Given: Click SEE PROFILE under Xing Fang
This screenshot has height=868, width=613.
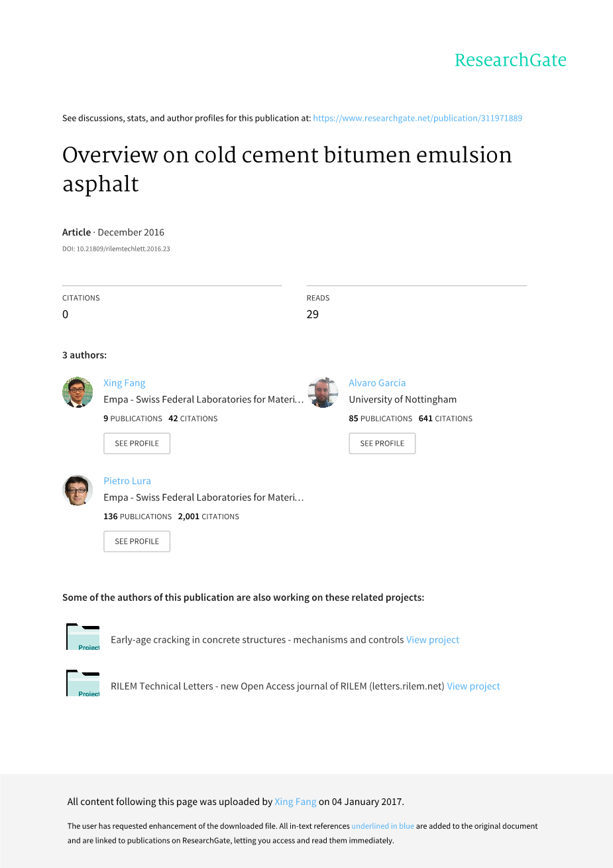Looking at the screenshot, I should coord(137,444).
